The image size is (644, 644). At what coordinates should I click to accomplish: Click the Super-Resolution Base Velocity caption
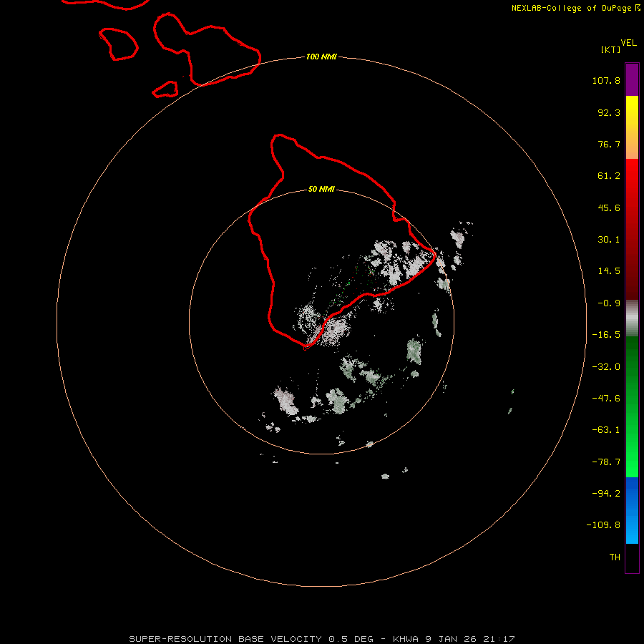322,639
